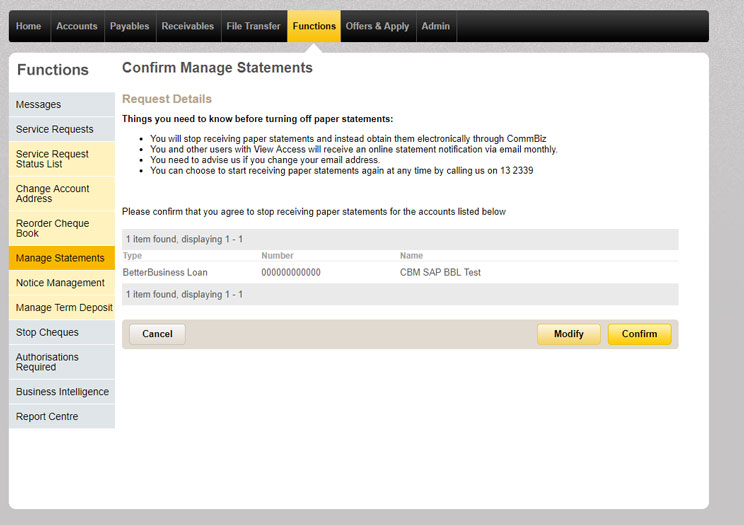Click the Confirm Manage Statements title

coord(217,68)
